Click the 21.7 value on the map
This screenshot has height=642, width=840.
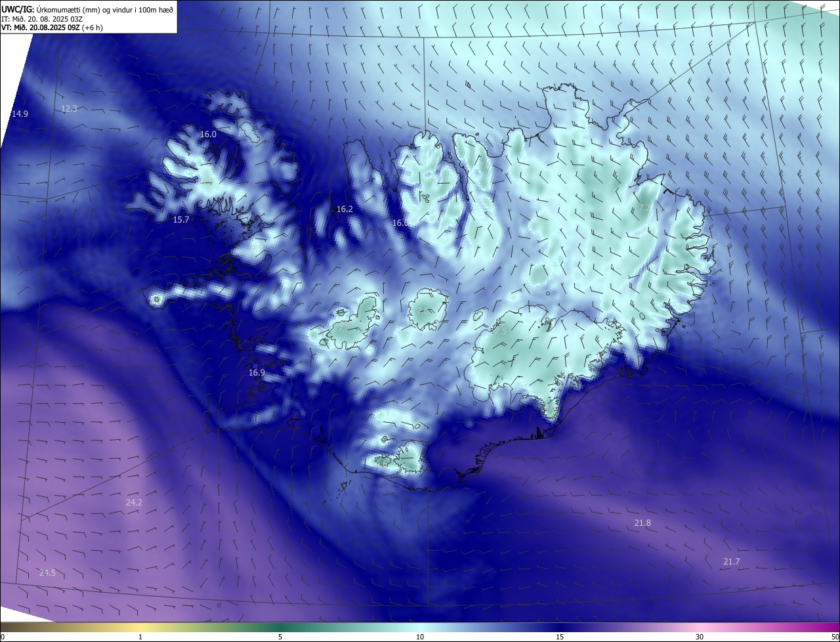(x=732, y=562)
